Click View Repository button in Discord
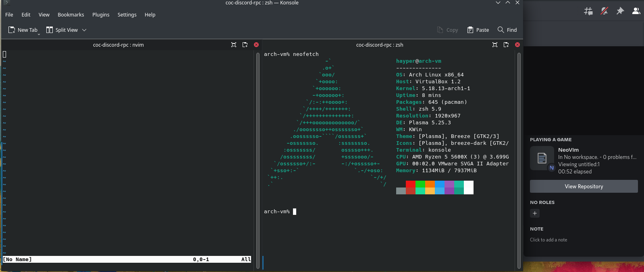This screenshot has width=644, height=272. click(x=584, y=186)
